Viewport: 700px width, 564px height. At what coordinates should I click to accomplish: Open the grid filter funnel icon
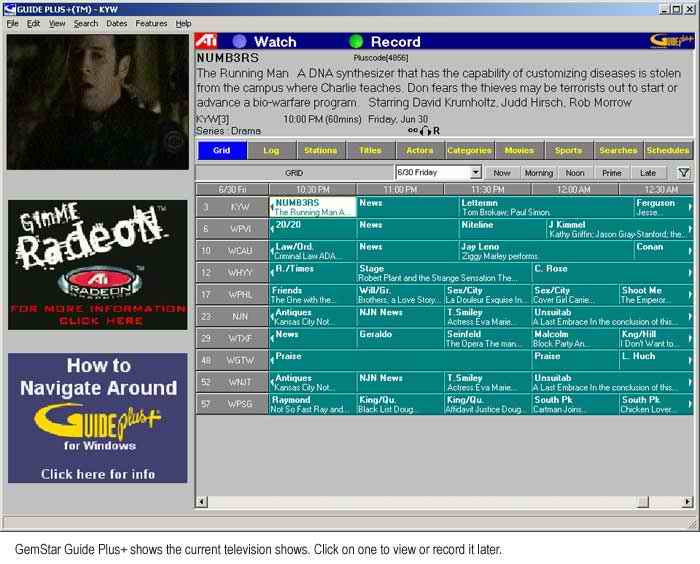coord(683,172)
